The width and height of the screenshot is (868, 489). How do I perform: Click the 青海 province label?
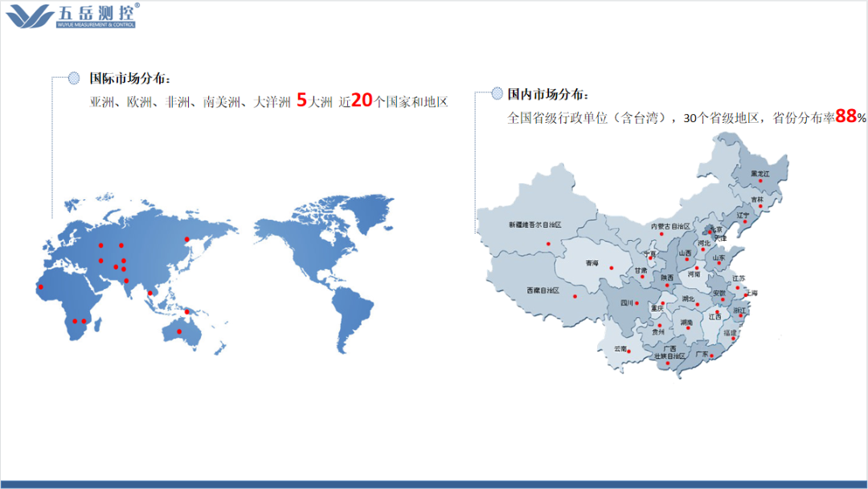click(x=592, y=263)
